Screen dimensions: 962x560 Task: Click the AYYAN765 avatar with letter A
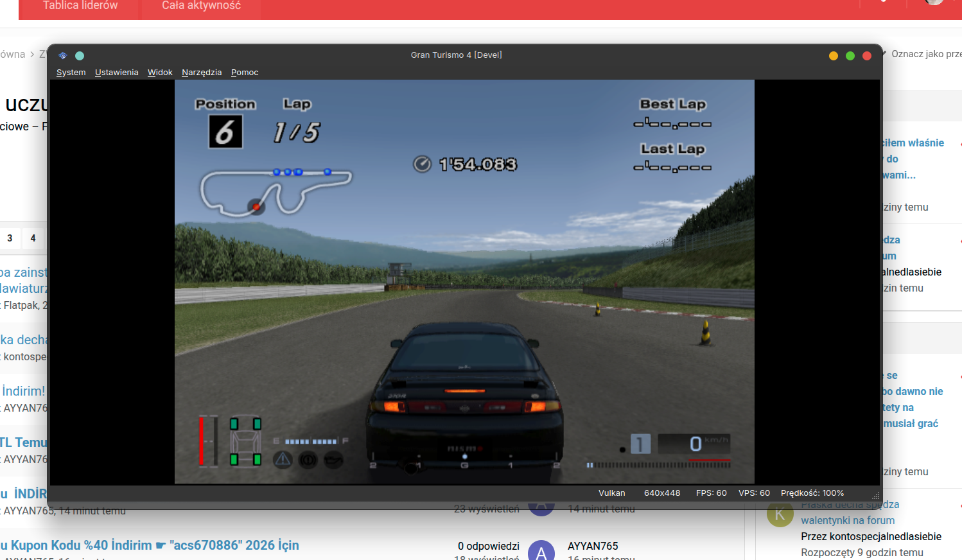(x=541, y=550)
